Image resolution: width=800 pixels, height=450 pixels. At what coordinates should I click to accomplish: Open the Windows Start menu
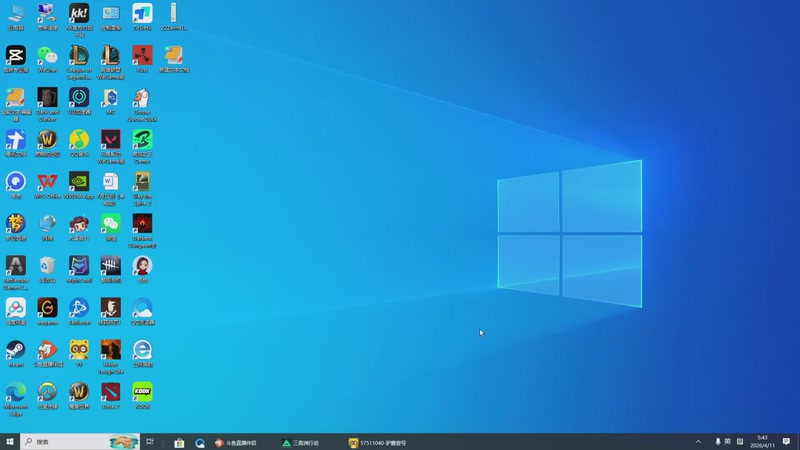(10, 442)
